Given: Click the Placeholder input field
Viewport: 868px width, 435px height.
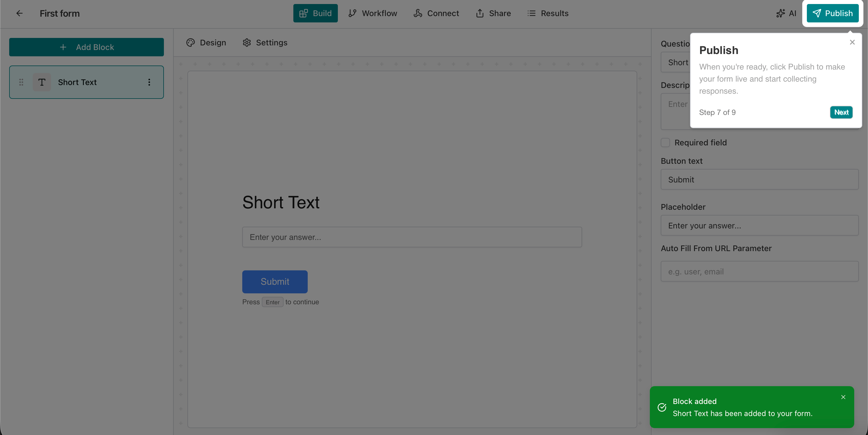Looking at the screenshot, I should coord(759,225).
